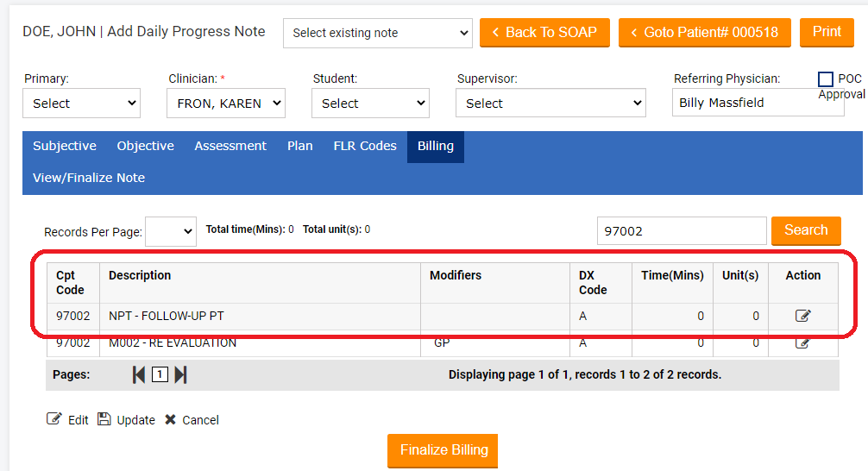
Task: Check the POC Approval checkbox
Action: click(826, 79)
